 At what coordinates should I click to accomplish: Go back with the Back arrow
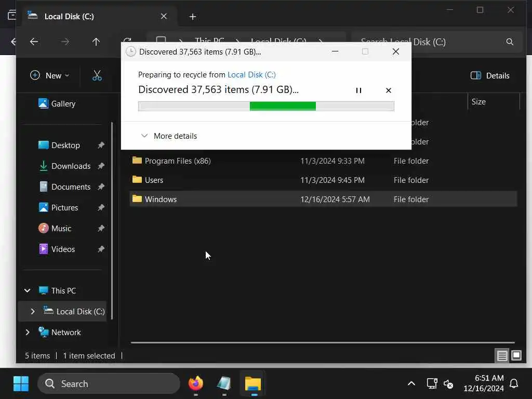(x=34, y=42)
